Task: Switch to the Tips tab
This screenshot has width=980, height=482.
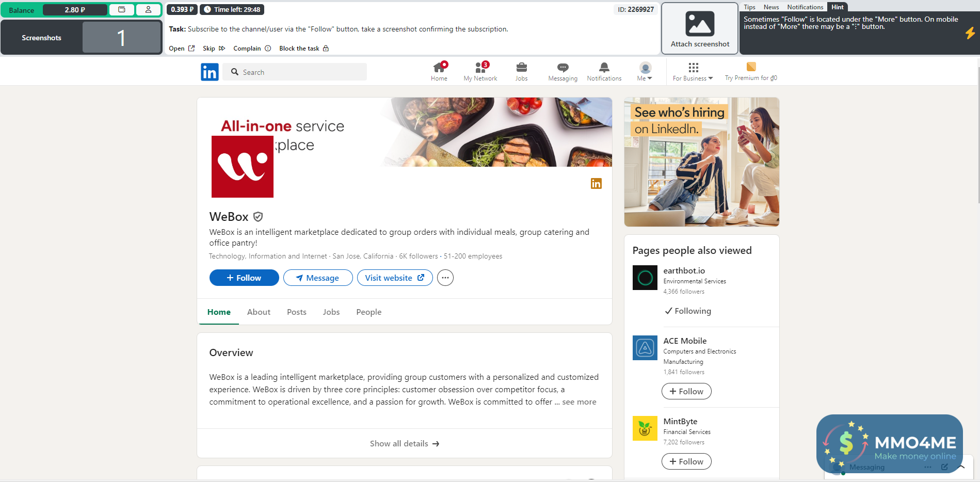Action: 750,7
